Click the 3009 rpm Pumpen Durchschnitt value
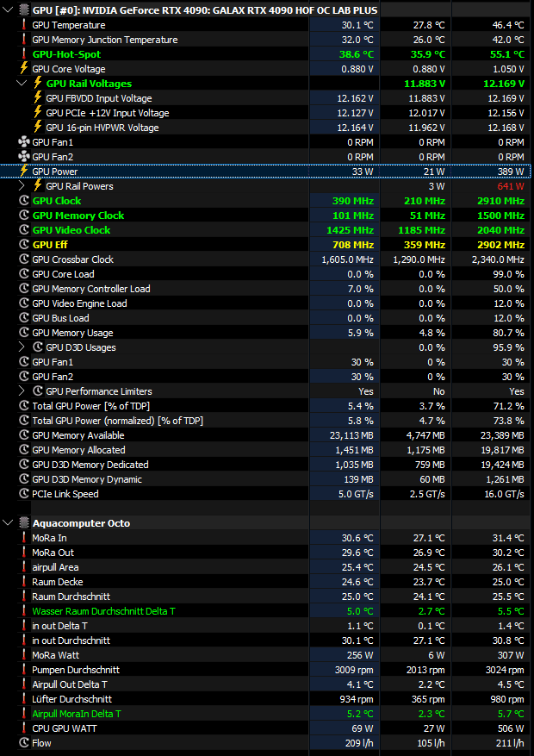The image size is (534, 756). [x=354, y=670]
